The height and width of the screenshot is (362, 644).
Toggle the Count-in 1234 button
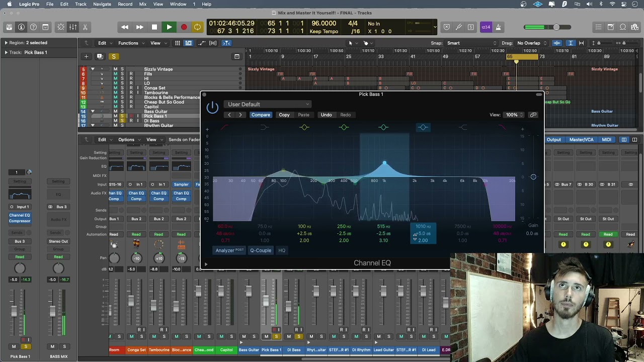486,27
